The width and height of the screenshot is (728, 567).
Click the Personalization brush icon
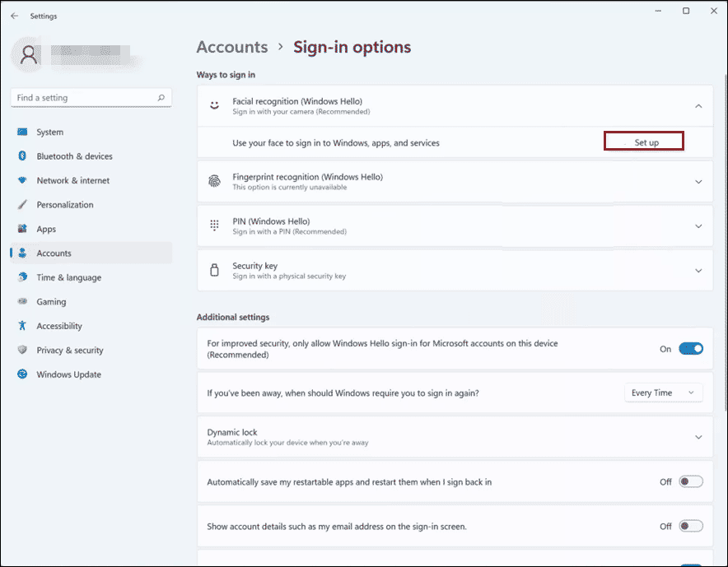click(x=22, y=204)
